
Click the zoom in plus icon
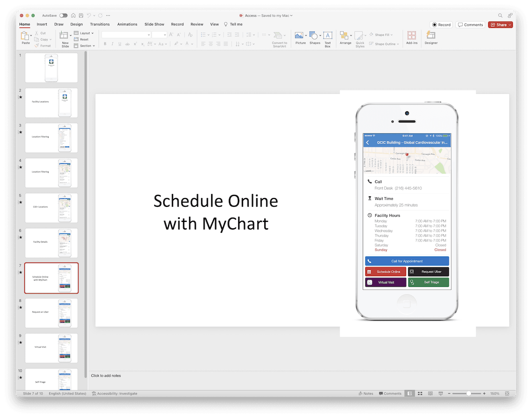point(484,394)
